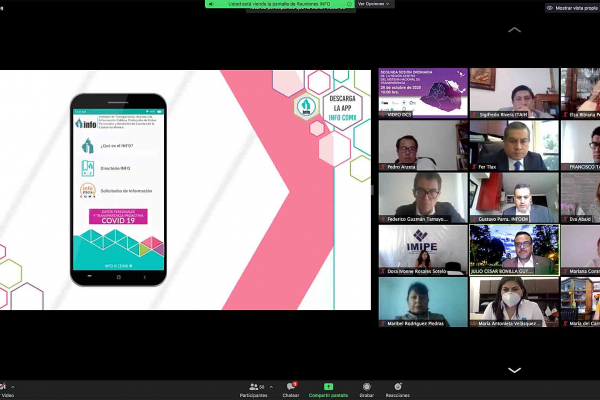
Task: Click ¿Qué es el INFO? in phone mockup
Action: point(117,146)
